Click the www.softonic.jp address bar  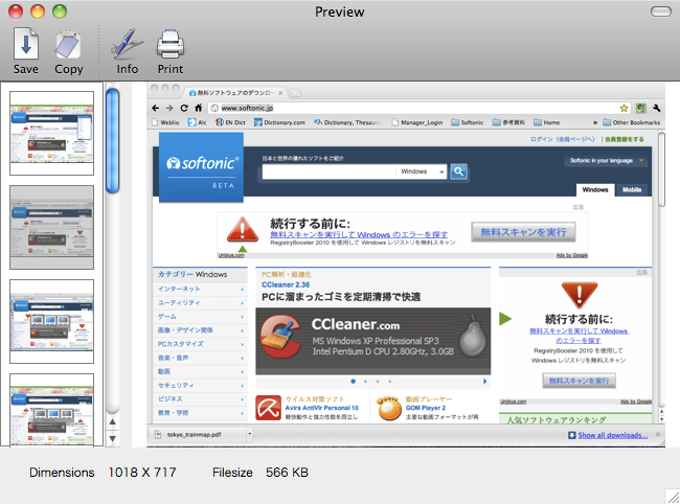click(418, 108)
